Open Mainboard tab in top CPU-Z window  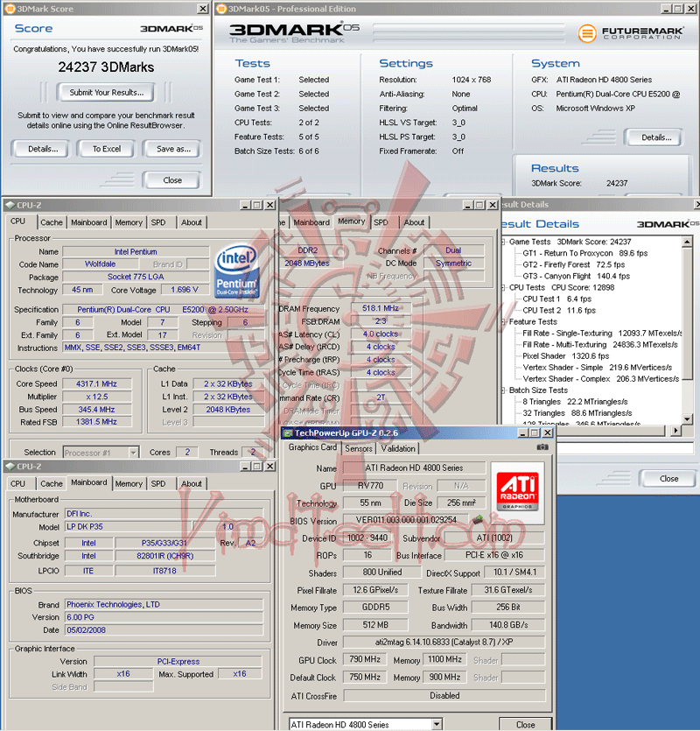click(89, 222)
